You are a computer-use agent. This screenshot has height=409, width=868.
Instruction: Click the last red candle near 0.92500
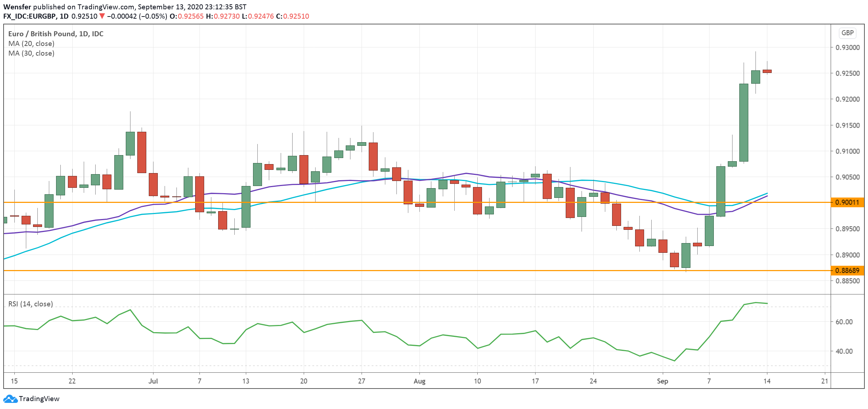pos(767,71)
